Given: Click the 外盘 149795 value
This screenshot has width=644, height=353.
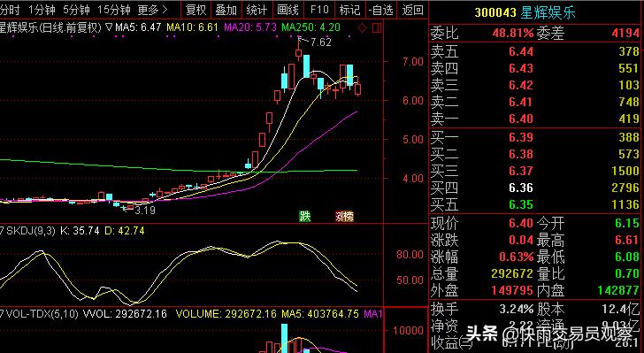Looking at the screenshot, I should (512, 290).
